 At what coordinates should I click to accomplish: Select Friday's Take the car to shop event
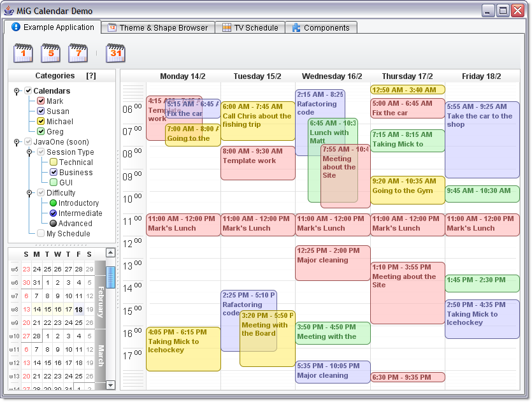pyautogui.click(x=482, y=140)
